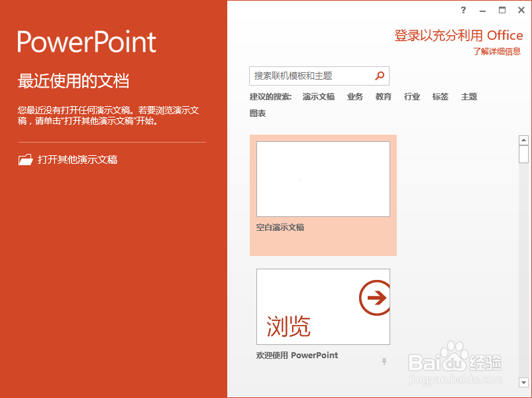Click the 图表 suggested search
The image size is (532, 398).
(x=258, y=113)
